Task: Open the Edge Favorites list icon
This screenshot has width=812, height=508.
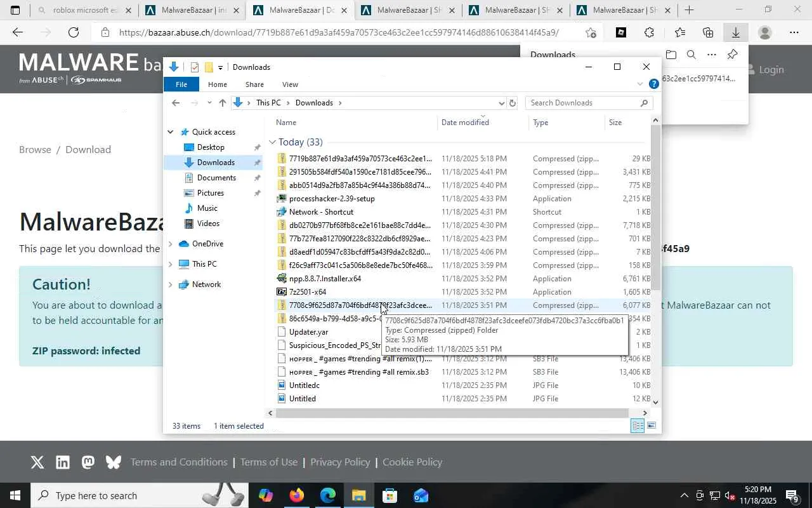Action: pyautogui.click(x=679, y=32)
